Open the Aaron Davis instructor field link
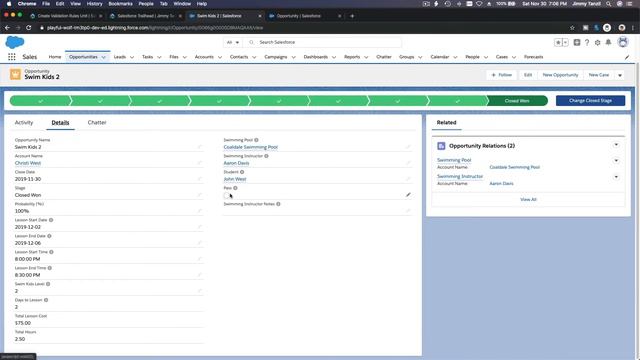 pos(236,163)
